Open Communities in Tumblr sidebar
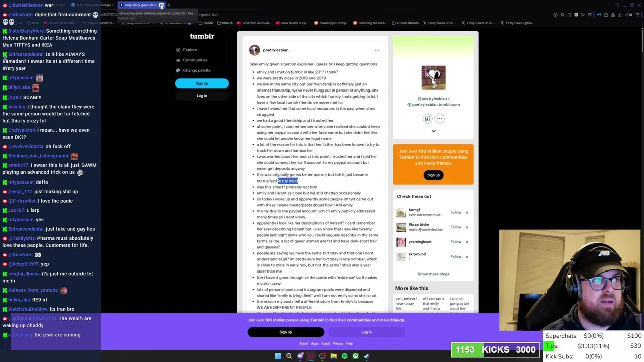Image resolution: width=644 pixels, height=362 pixels. click(195, 60)
